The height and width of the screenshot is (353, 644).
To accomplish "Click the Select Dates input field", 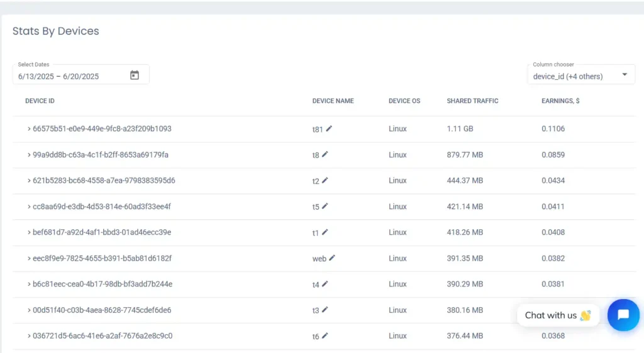I will [x=81, y=75].
